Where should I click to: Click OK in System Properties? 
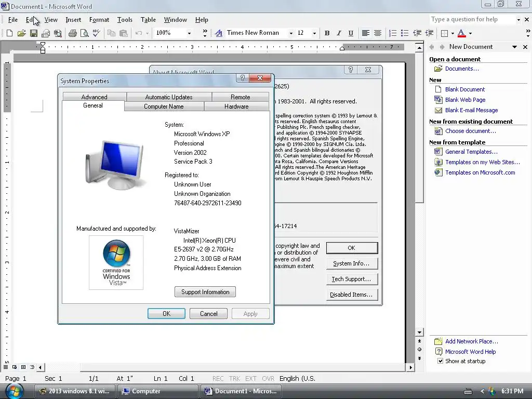point(167,313)
